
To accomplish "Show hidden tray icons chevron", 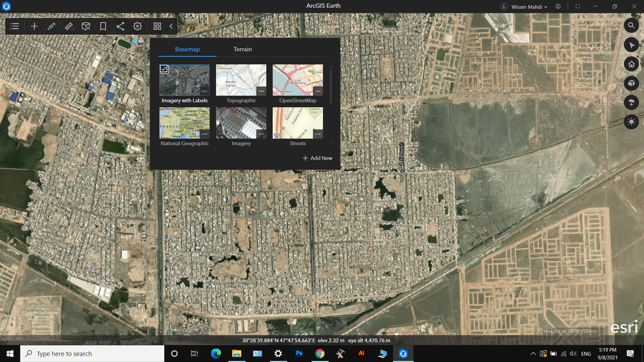I will pos(533,354).
